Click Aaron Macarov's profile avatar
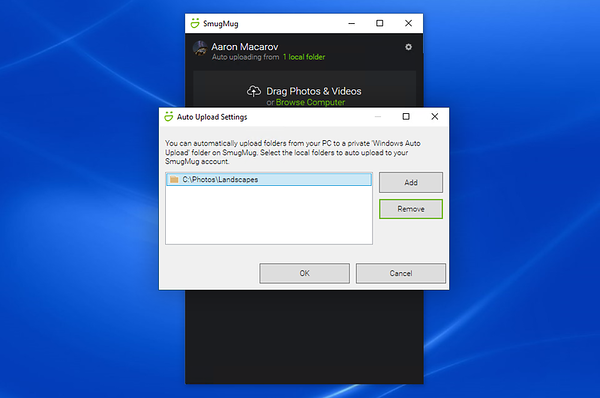This screenshot has height=398, width=600. [x=200, y=49]
